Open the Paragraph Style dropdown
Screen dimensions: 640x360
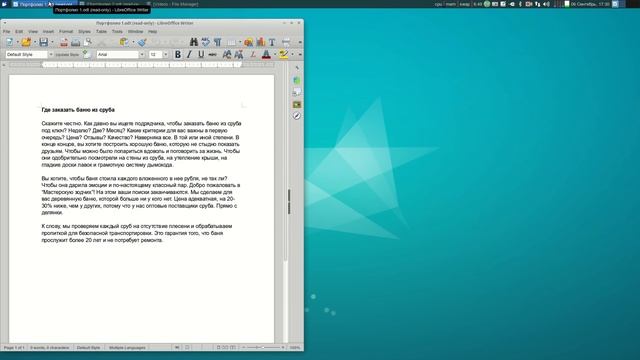[51, 54]
